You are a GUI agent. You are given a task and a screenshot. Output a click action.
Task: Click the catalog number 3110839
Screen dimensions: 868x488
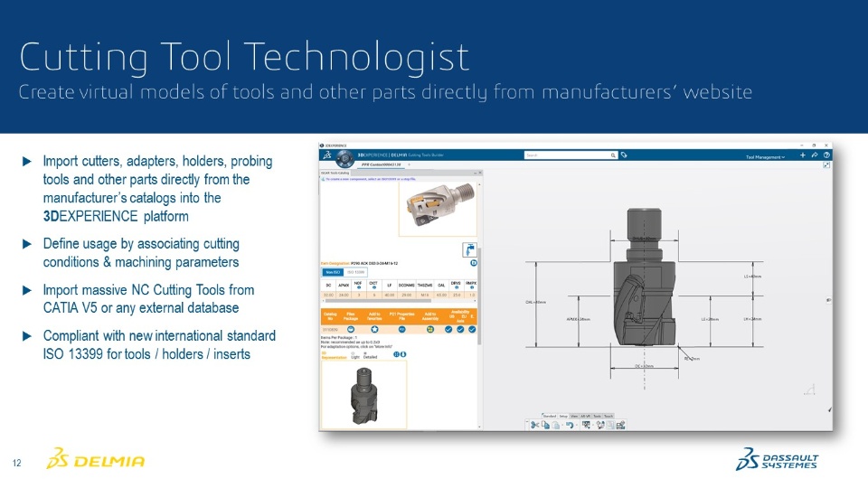pyautogui.click(x=331, y=330)
